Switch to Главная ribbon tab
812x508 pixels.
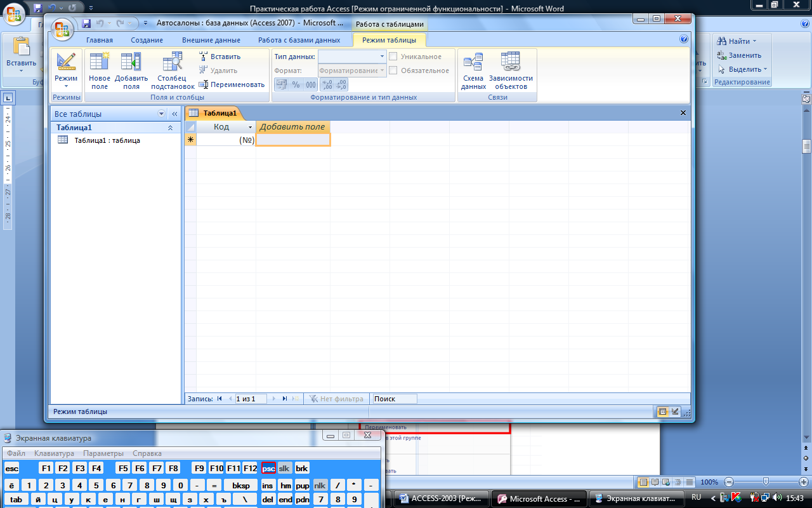point(100,40)
